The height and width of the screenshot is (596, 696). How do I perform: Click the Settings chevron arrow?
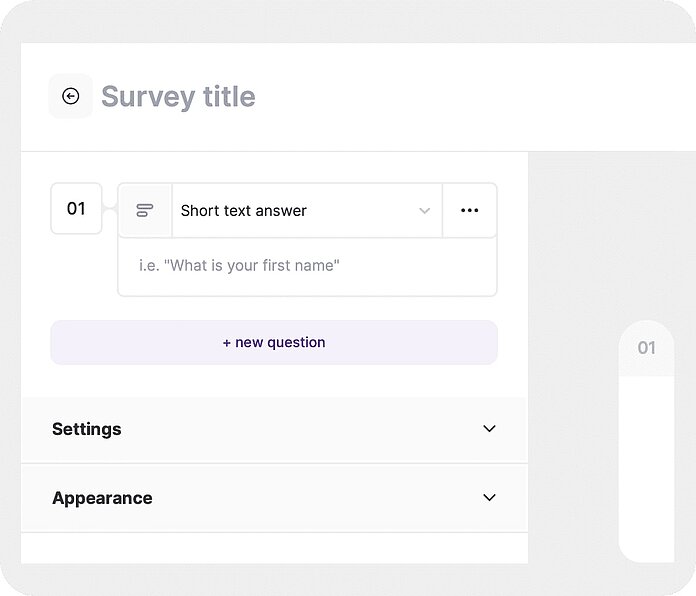[489, 429]
